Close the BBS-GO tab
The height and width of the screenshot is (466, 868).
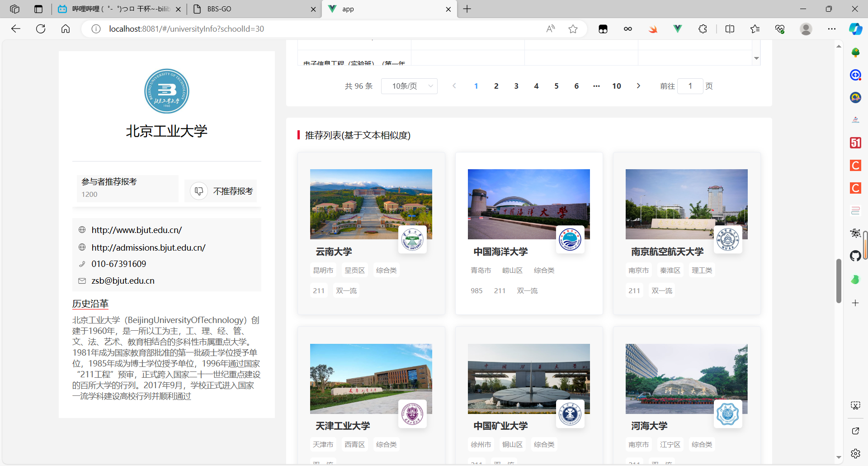[x=313, y=9]
